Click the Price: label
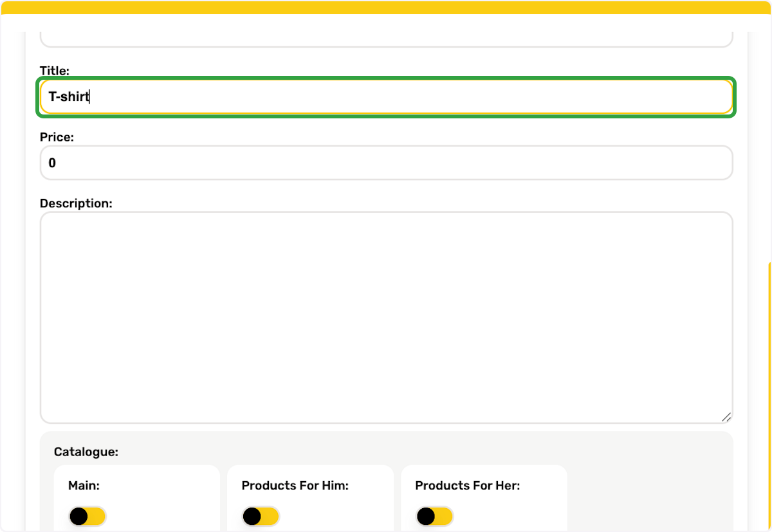The height and width of the screenshot is (532, 772). 57,137
